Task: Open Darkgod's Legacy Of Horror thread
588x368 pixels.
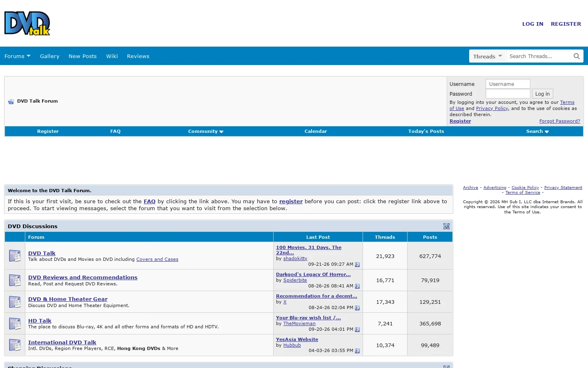Action: pyautogui.click(x=313, y=274)
